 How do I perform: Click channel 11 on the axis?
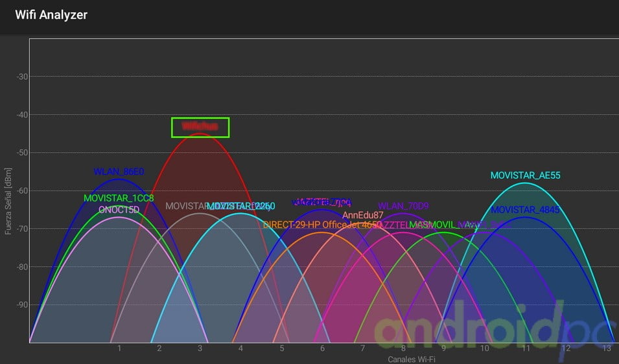click(x=525, y=348)
